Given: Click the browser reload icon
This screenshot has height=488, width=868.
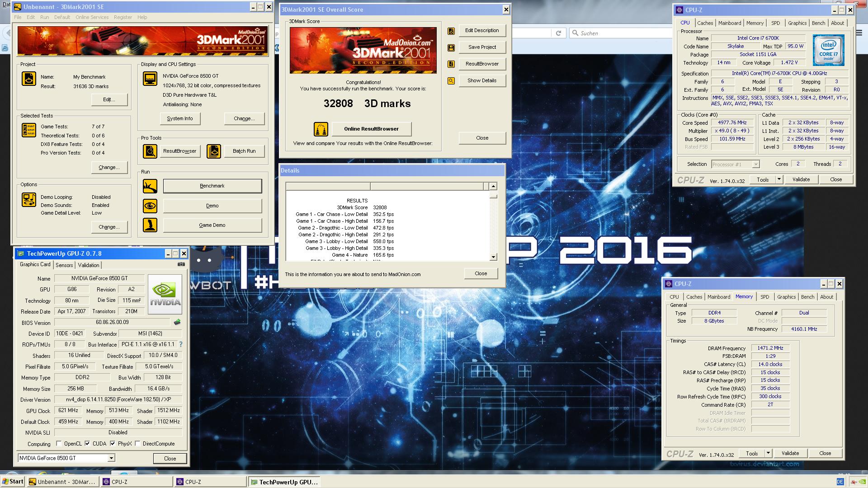Looking at the screenshot, I should pyautogui.click(x=558, y=33).
